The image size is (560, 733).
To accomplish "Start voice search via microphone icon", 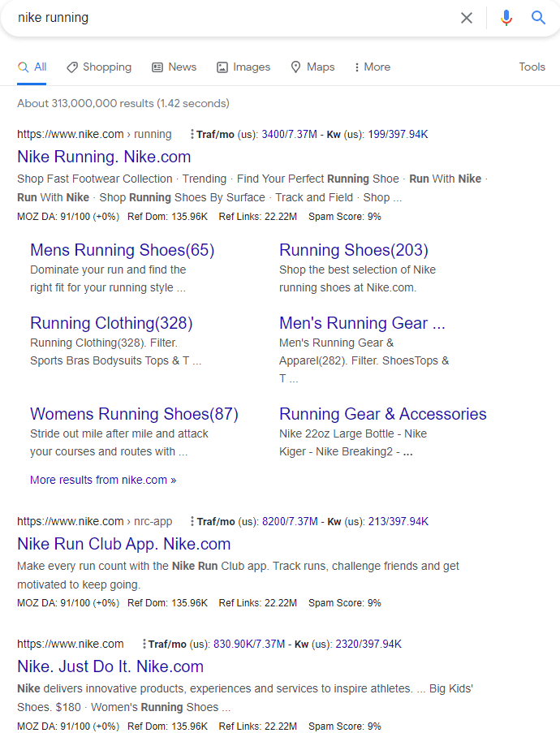I will pos(506,18).
